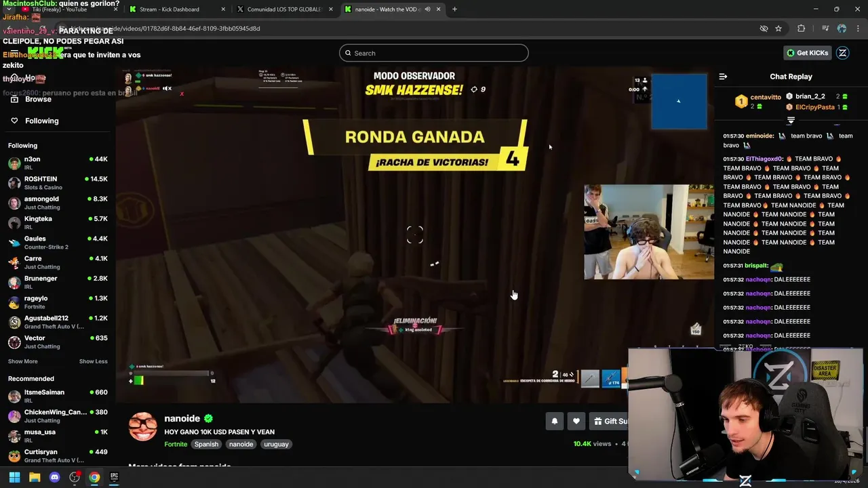Click the streamer facecam in video
The width and height of the screenshot is (868, 488).
pos(649,232)
